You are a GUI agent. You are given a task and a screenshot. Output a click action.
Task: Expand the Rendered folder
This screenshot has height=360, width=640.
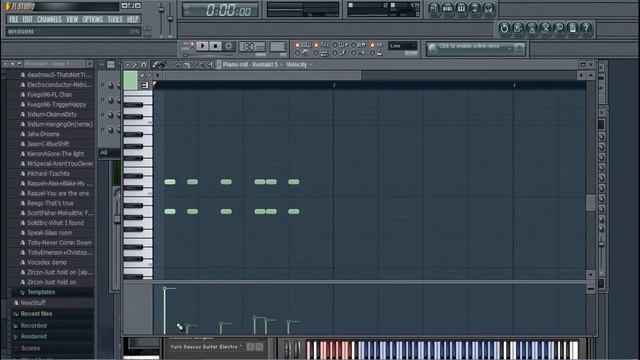tap(33, 337)
